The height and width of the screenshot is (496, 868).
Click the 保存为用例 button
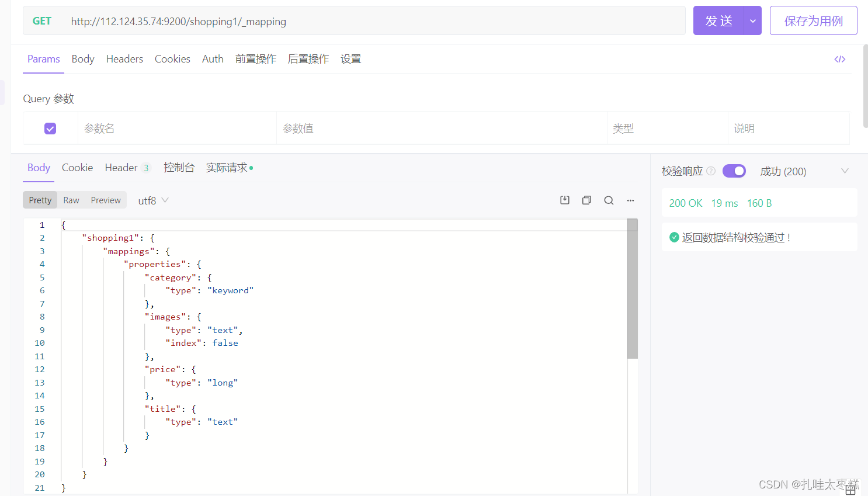tap(813, 21)
